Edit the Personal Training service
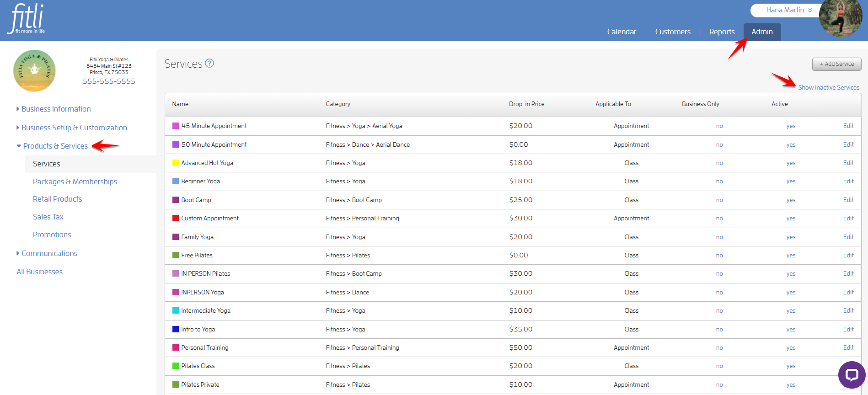Screen dimensions: 868x395 848,347
